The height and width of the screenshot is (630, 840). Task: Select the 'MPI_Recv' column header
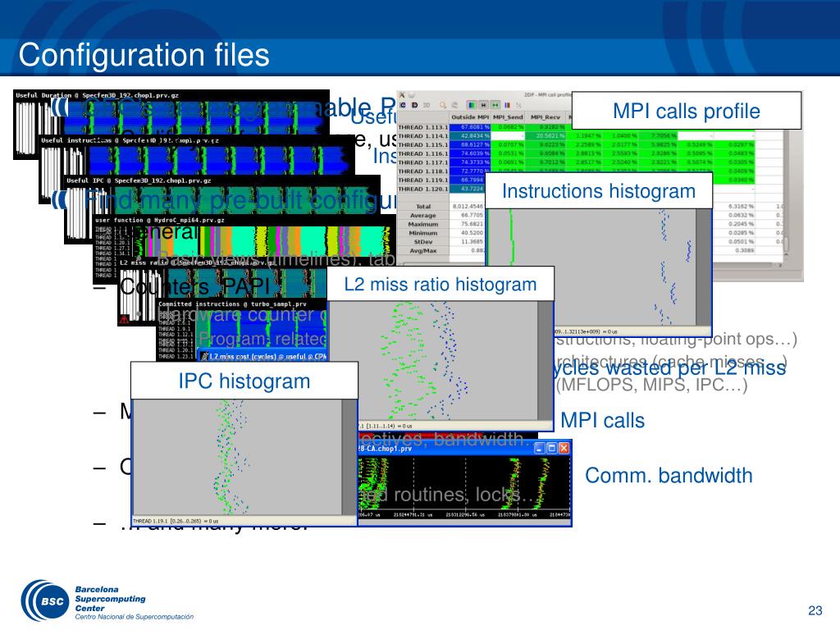(x=546, y=116)
